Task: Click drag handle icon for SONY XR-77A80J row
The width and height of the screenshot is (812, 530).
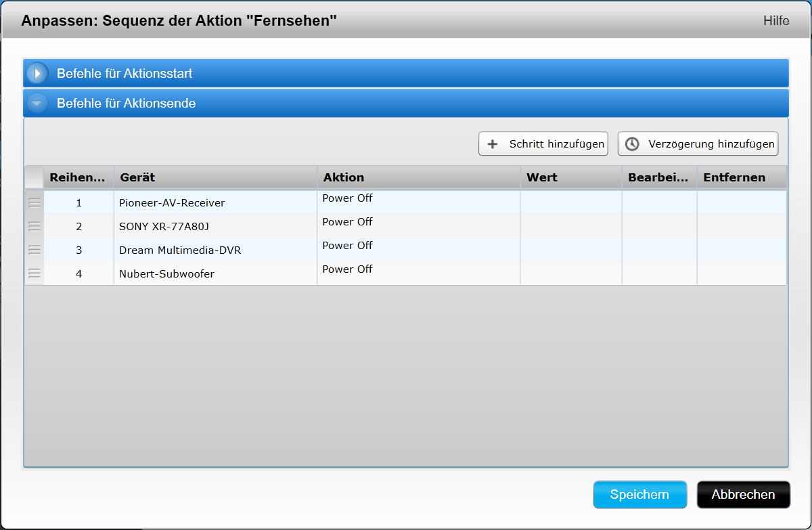Action: pyautogui.click(x=35, y=226)
